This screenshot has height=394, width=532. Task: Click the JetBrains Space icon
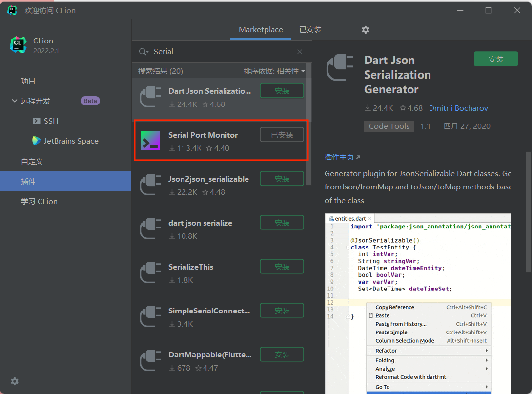point(37,141)
